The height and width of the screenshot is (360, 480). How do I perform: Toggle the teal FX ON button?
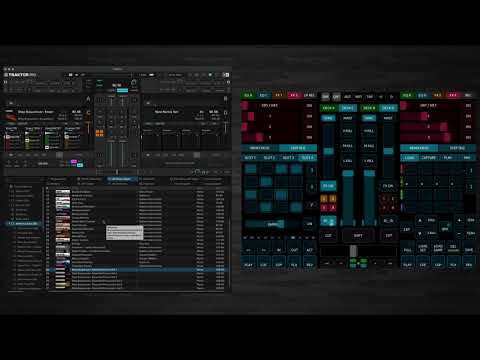(328, 186)
